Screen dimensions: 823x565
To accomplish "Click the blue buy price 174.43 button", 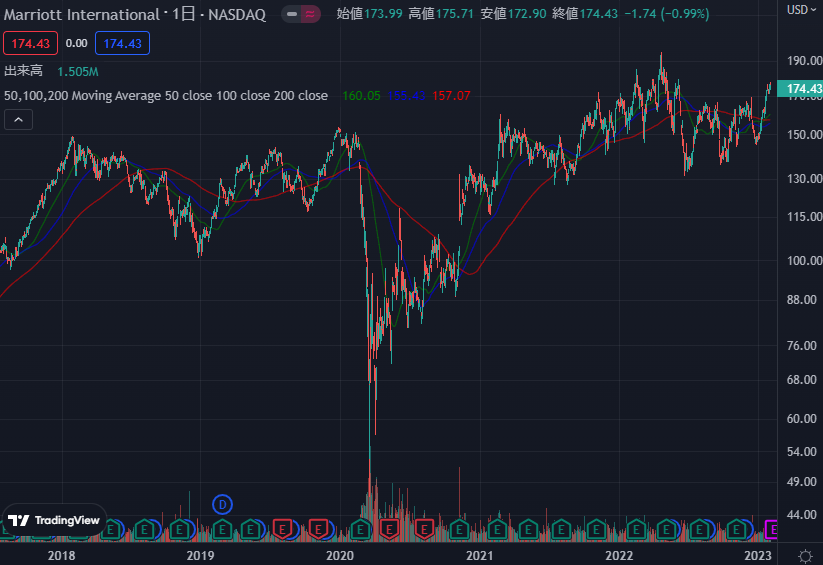I will tap(122, 44).
